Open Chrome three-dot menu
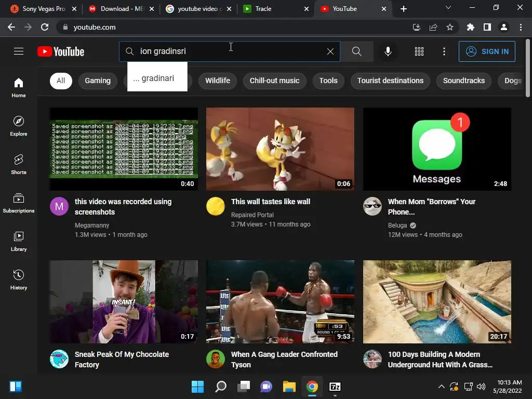 (521, 27)
